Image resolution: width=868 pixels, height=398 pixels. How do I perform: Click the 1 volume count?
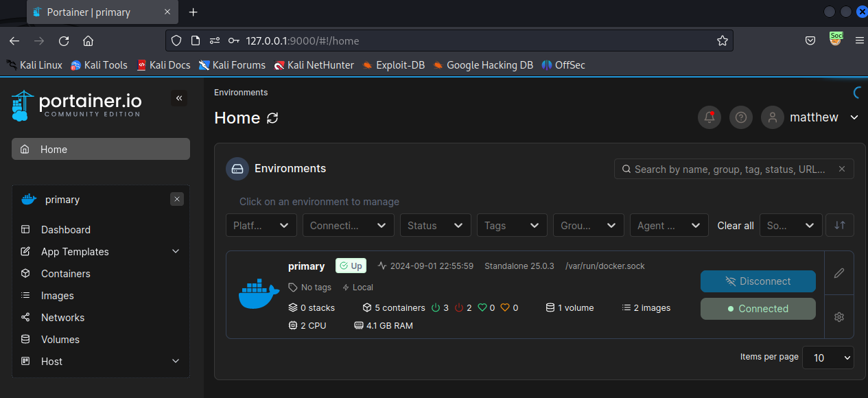coord(570,307)
